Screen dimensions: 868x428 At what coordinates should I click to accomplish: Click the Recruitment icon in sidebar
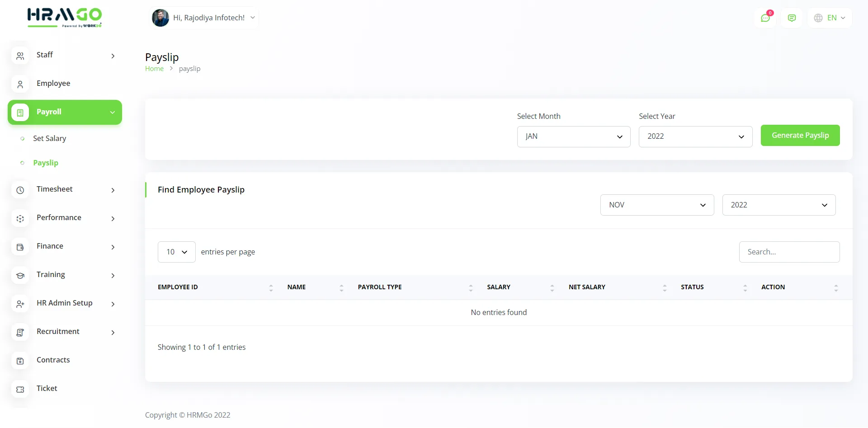[x=20, y=333]
